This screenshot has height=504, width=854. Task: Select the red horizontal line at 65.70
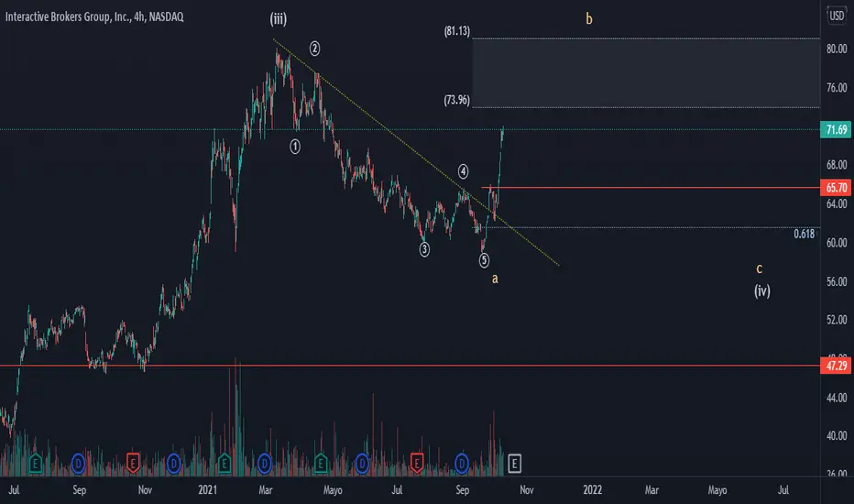pyautogui.click(x=651, y=188)
